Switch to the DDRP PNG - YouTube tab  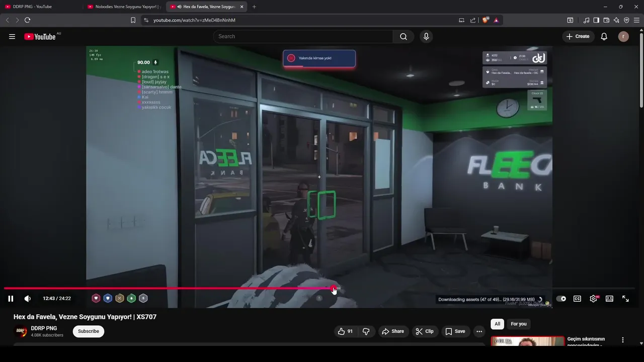(x=41, y=7)
